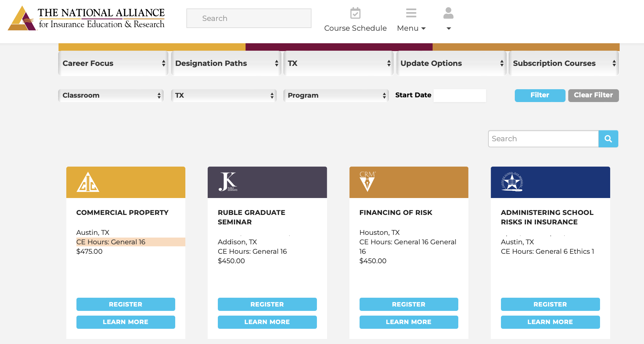Open the TX filter dropdown beside Classroom
Image resolution: width=644 pixels, height=344 pixels.
click(x=224, y=95)
